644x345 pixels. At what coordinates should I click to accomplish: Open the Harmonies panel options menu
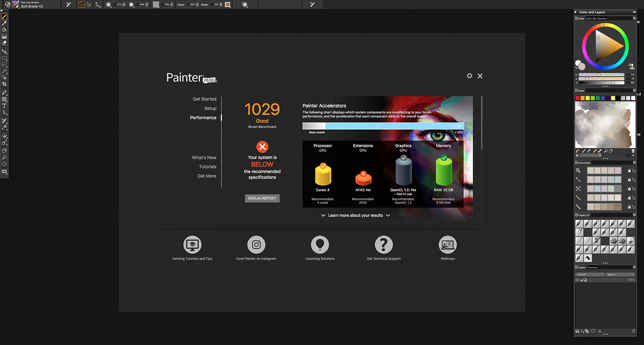coord(635,162)
